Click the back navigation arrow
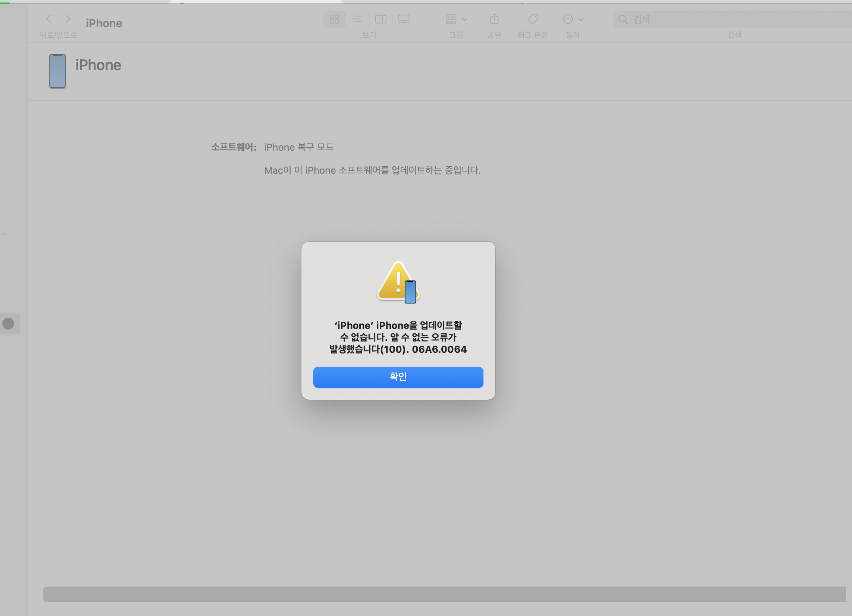852x616 pixels. point(48,19)
